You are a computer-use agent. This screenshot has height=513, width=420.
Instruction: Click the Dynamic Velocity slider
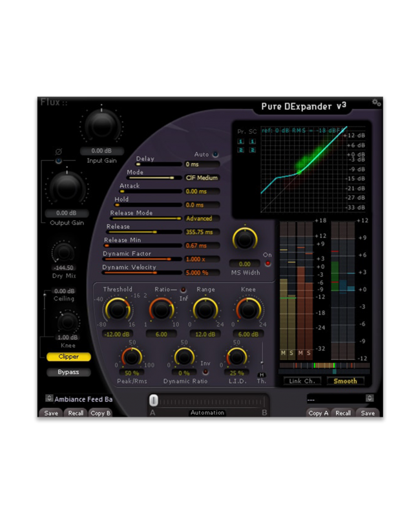click(142, 273)
